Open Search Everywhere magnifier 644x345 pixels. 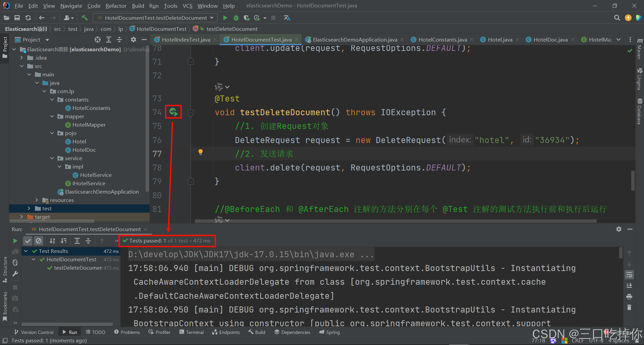pos(617,18)
